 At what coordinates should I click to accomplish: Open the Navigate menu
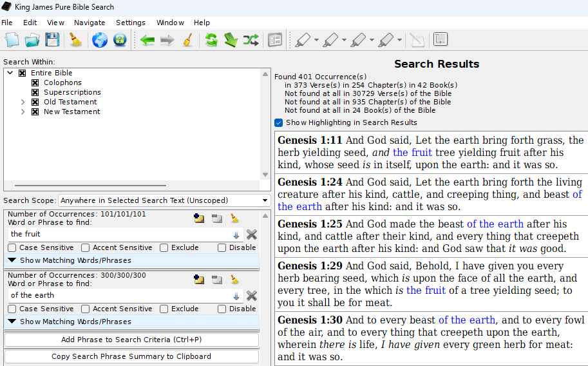pyautogui.click(x=90, y=23)
